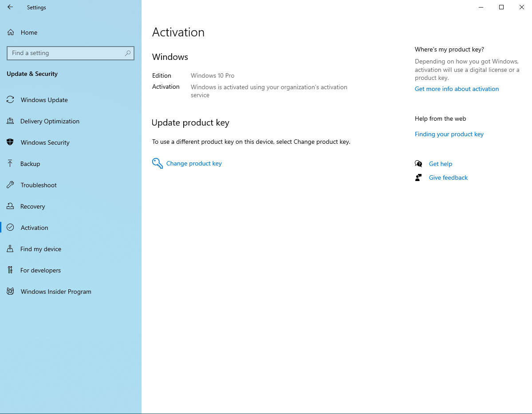Image resolution: width=532 pixels, height=414 pixels.
Task: Click the For developers tools icon
Action: 10,270
